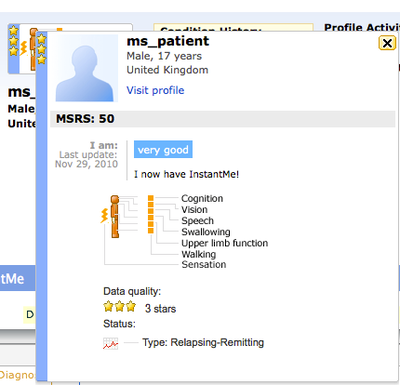Select the 'very good' mood badge
Viewport: 400px width, 385px height.
click(x=163, y=149)
